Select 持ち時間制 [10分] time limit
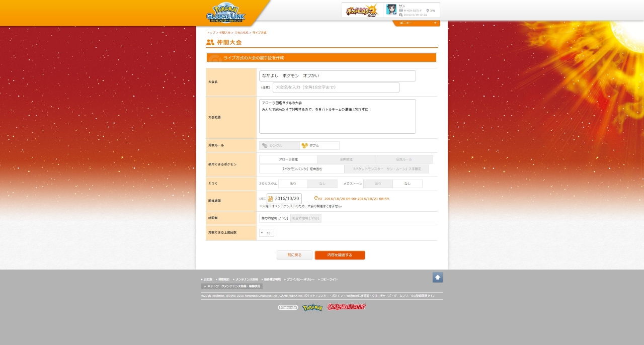The image size is (644, 345). pyautogui.click(x=275, y=218)
